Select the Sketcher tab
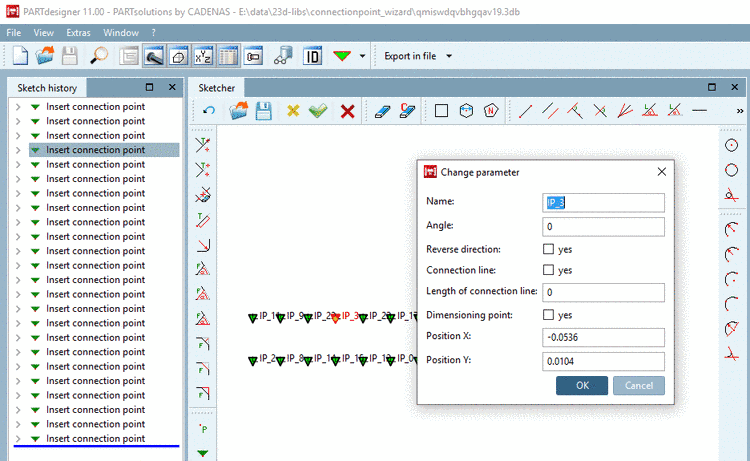 click(217, 88)
